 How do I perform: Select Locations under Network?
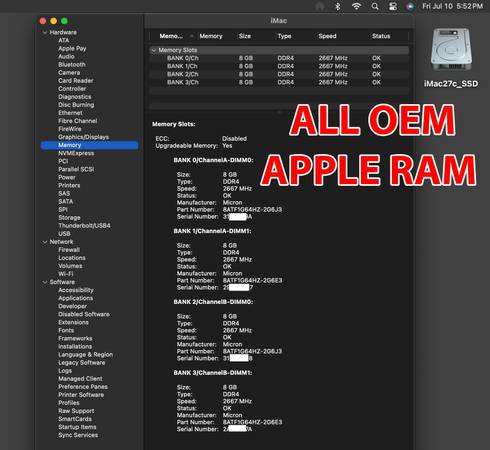tap(72, 258)
